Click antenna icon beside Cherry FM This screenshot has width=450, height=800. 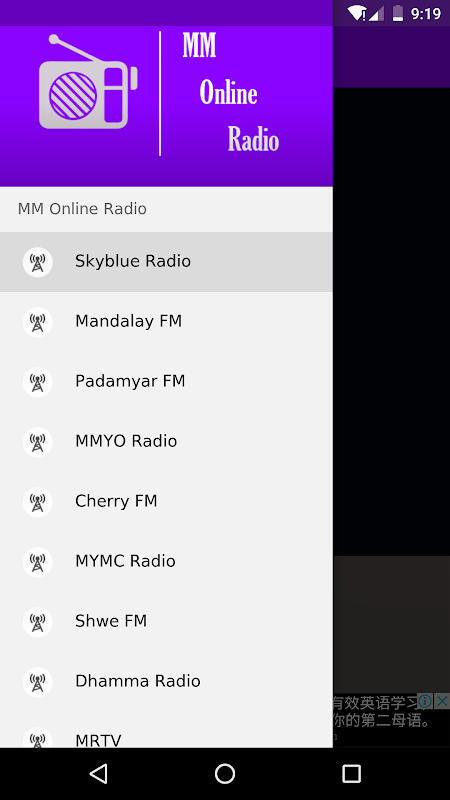(38, 502)
